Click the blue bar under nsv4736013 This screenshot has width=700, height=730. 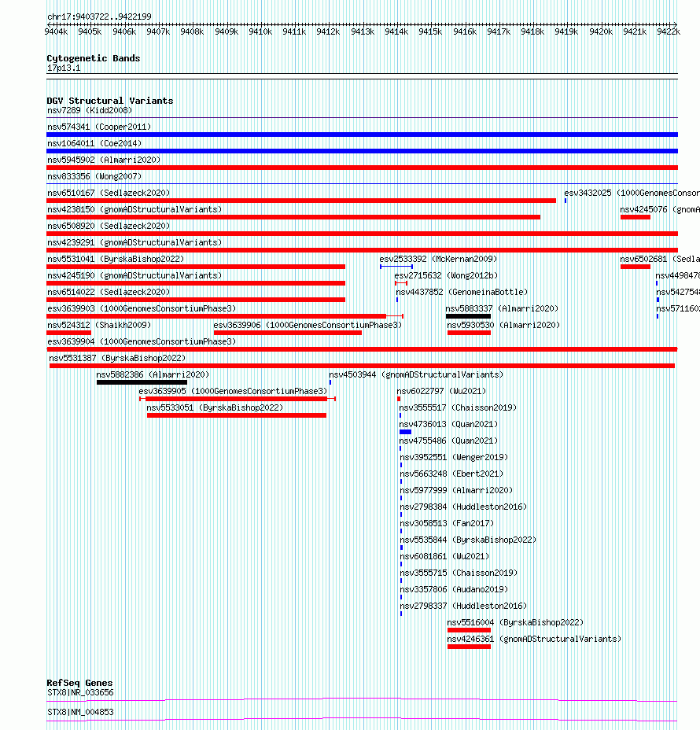(405, 432)
